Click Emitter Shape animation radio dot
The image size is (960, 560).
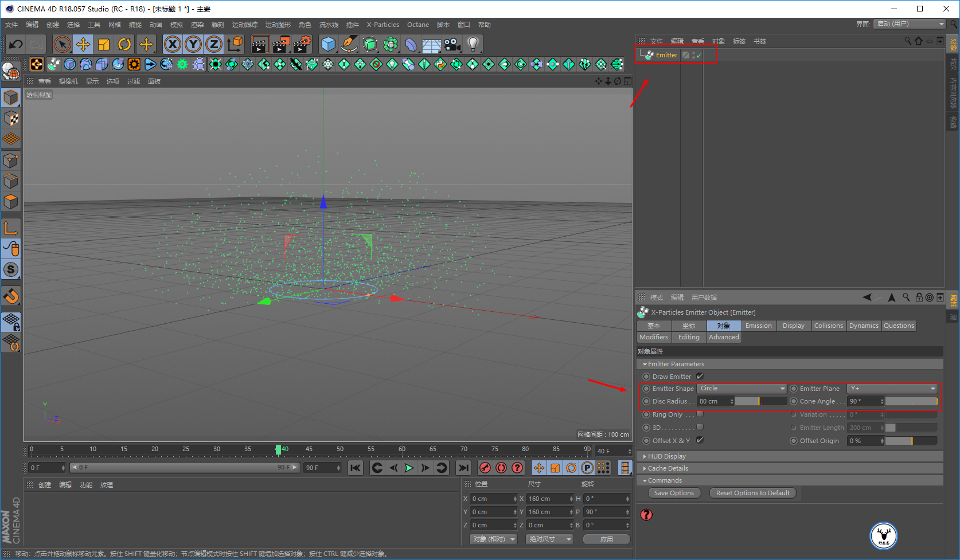[646, 389]
